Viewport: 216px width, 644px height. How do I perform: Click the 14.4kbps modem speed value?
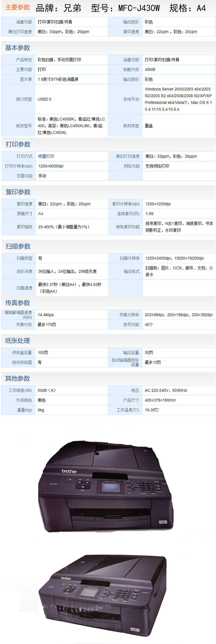(x=46, y=315)
